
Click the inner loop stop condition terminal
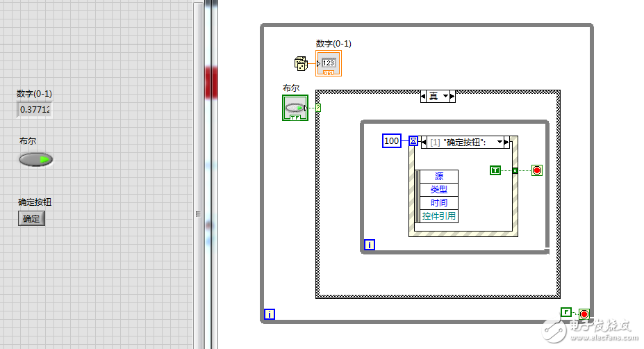(x=537, y=170)
